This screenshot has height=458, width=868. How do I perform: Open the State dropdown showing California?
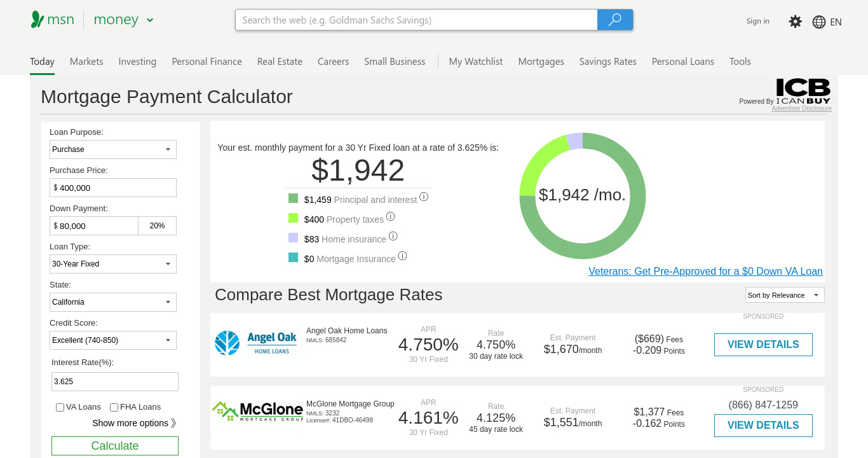coord(113,302)
